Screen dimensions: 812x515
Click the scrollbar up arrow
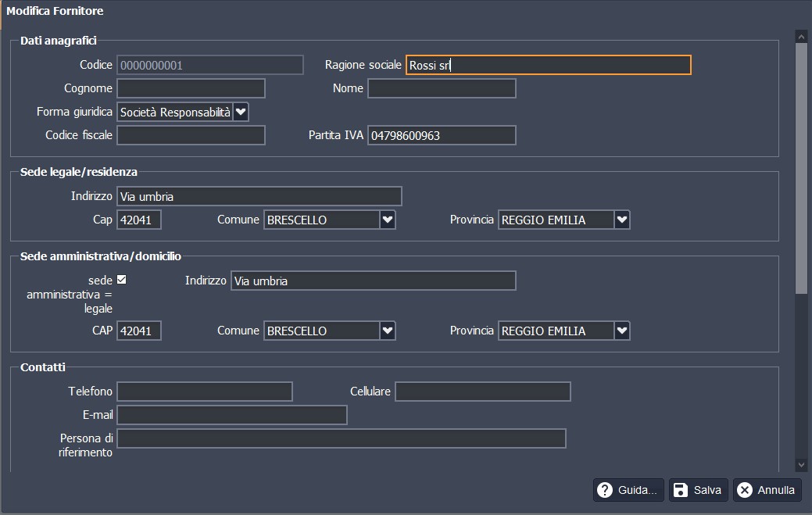point(801,36)
